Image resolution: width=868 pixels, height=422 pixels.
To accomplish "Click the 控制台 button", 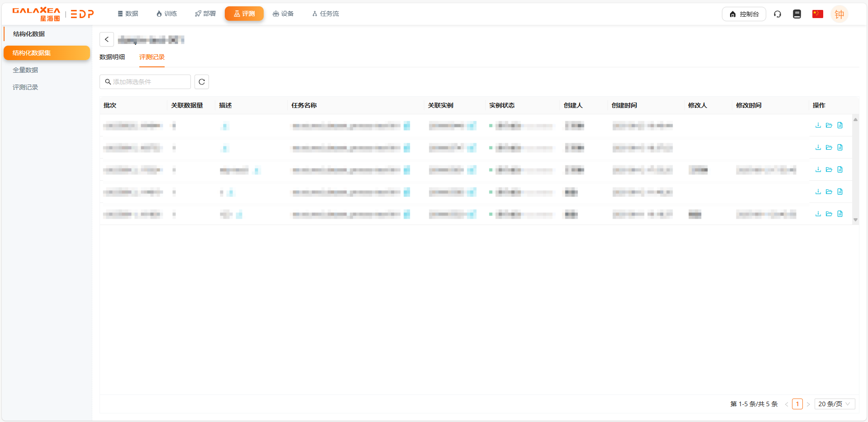I will coord(744,14).
